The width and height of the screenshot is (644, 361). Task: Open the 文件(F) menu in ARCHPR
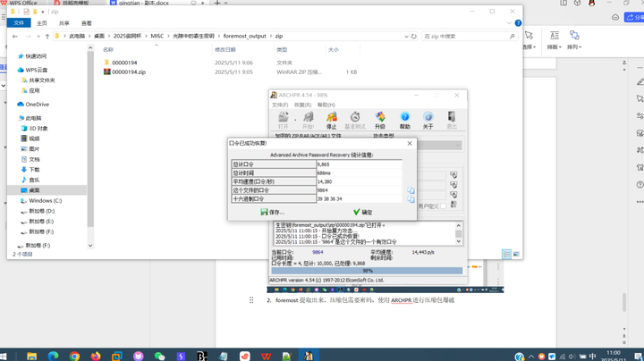tap(280, 105)
